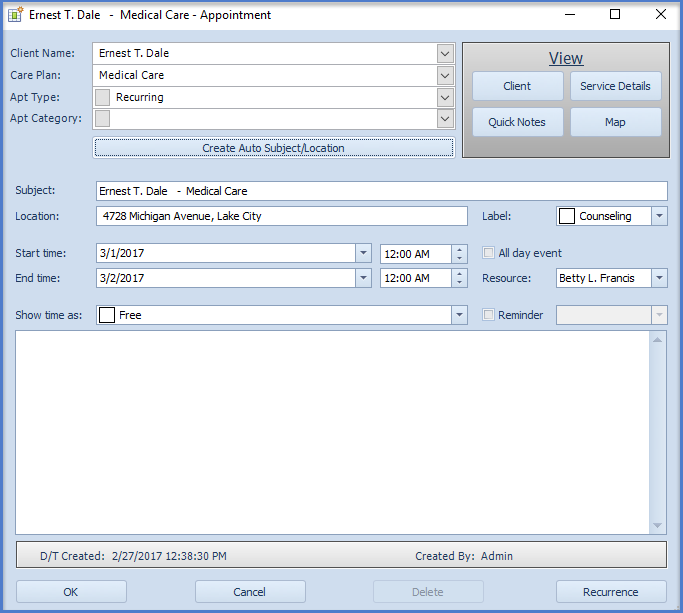Expand the Care Plan dropdown
Viewport: 683px width, 613px height.
445,75
